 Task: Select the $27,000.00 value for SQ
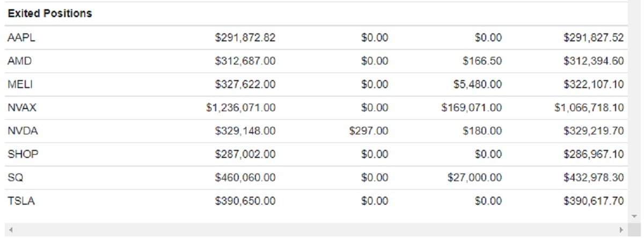coord(474,178)
